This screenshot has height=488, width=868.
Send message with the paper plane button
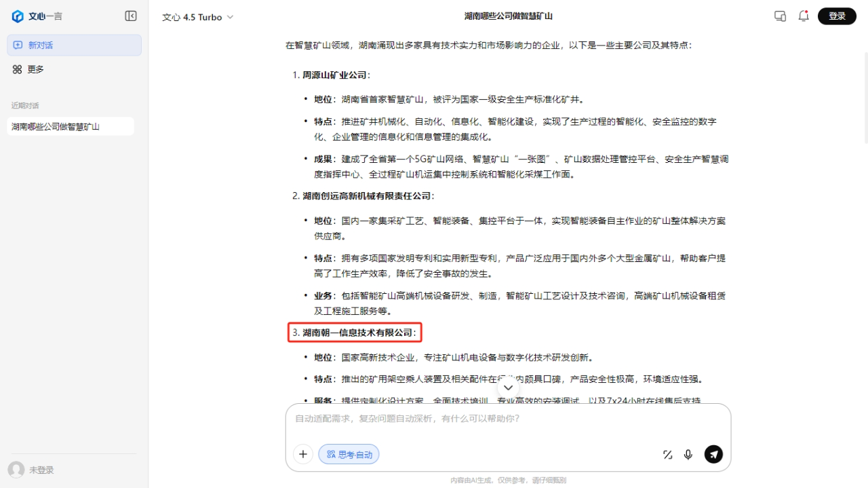pos(713,454)
